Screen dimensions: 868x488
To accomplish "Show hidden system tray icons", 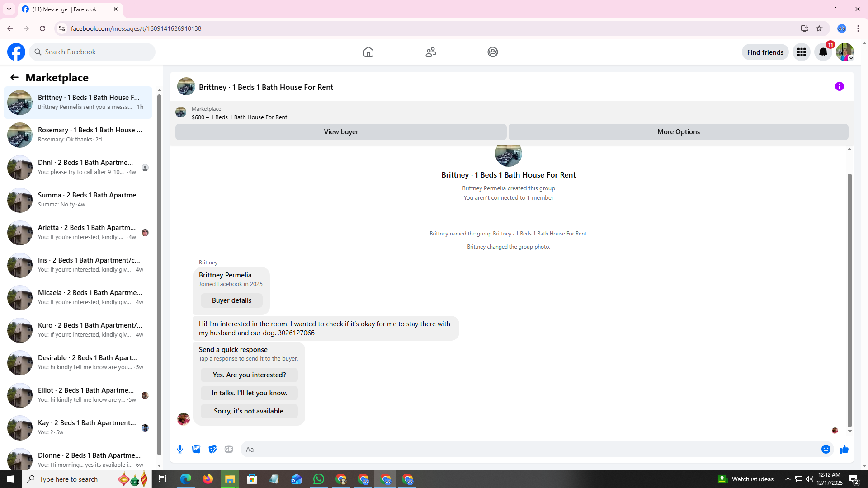I will coord(788,479).
